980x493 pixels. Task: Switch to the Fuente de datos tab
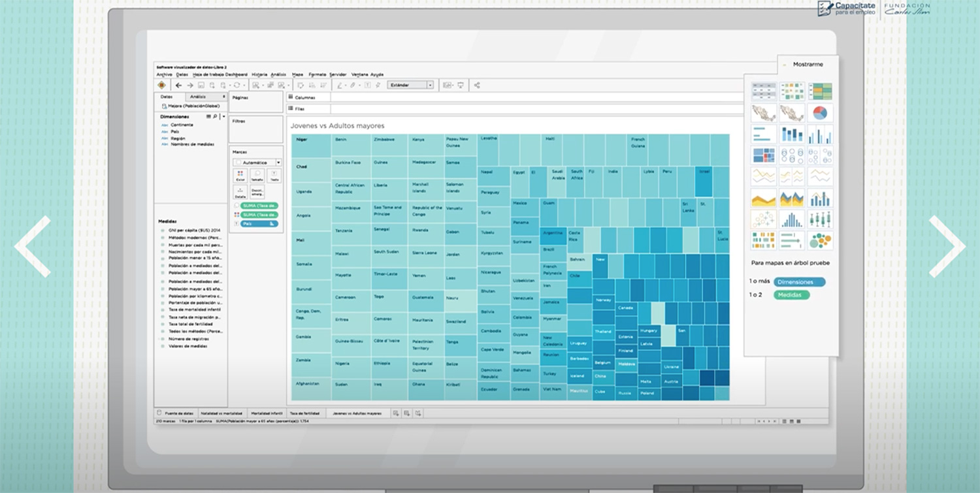coord(175,413)
